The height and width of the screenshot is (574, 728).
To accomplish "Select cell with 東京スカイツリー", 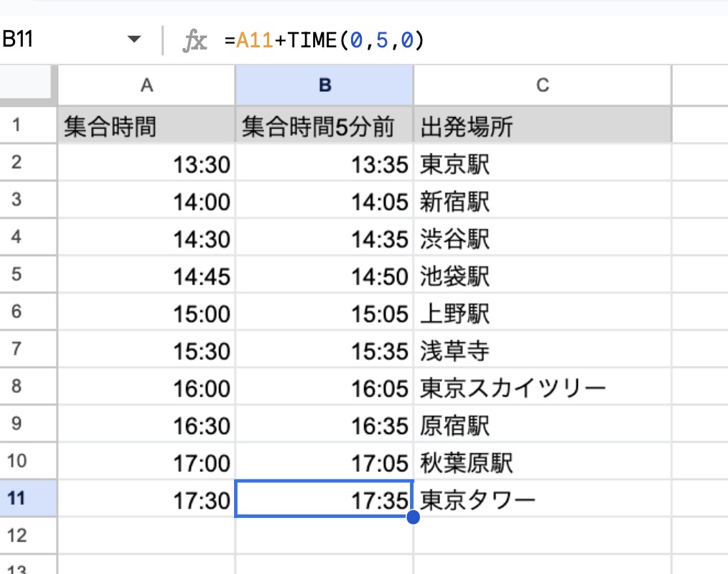I will (542, 387).
